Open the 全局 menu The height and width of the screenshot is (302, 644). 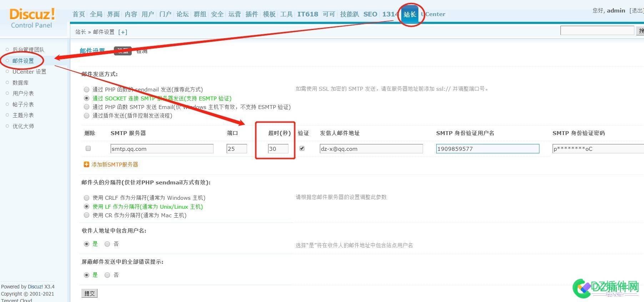click(x=96, y=14)
